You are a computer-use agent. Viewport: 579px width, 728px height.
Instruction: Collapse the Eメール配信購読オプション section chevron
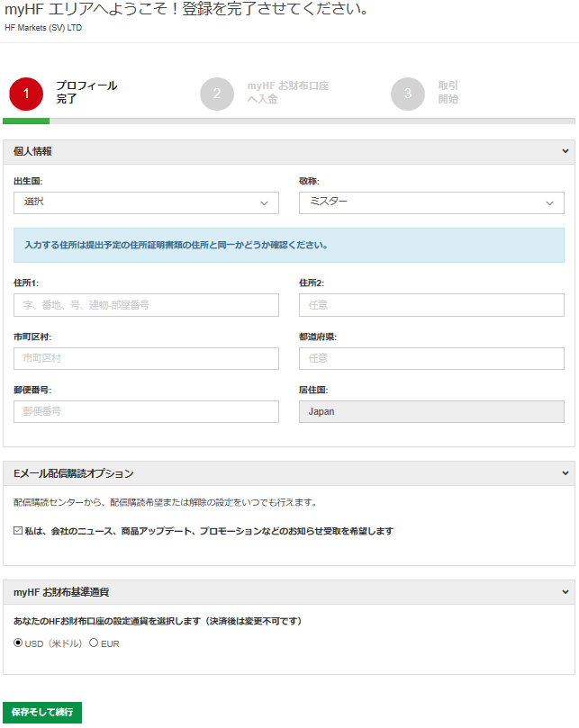coord(565,473)
